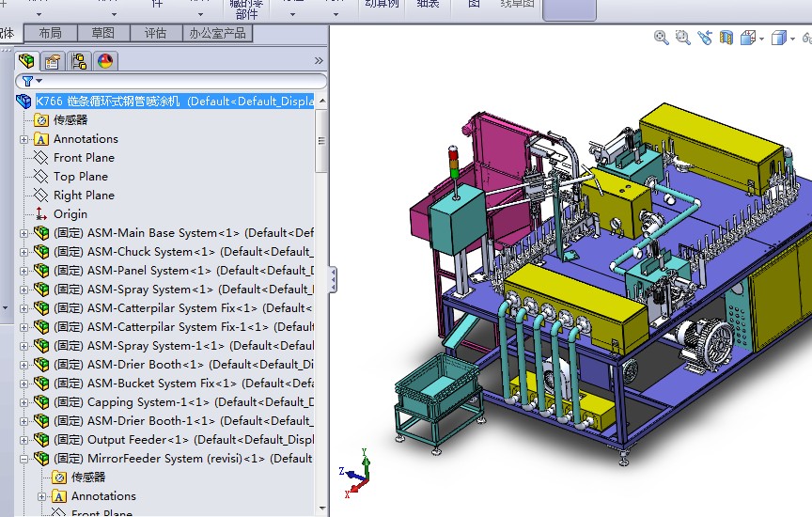This screenshot has height=517, width=812.
Task: Select the Right Plane text label
Action: 84,196
